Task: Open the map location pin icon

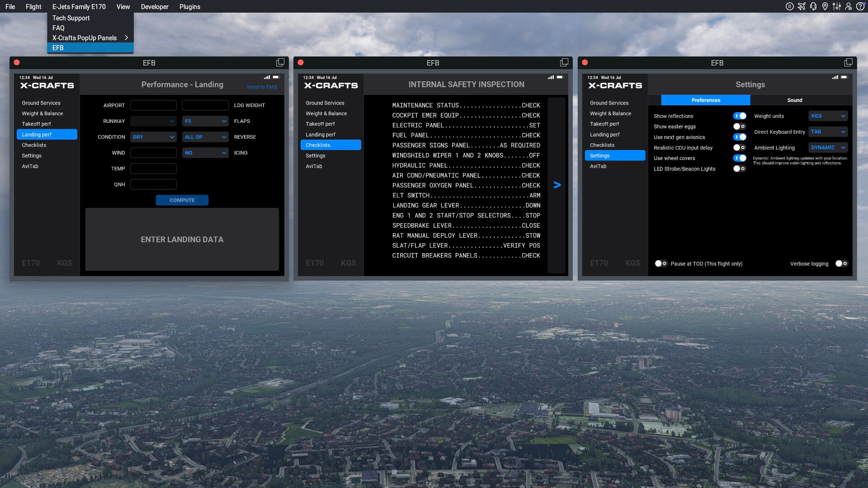Action: 825,6
